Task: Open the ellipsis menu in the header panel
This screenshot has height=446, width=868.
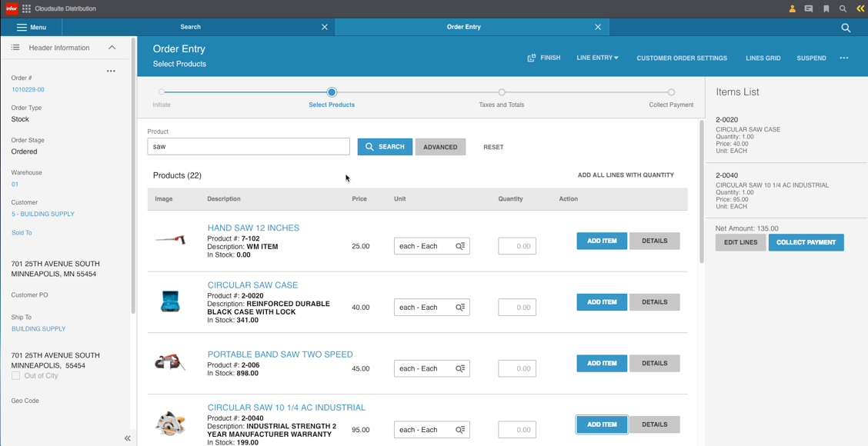Action: (x=111, y=70)
